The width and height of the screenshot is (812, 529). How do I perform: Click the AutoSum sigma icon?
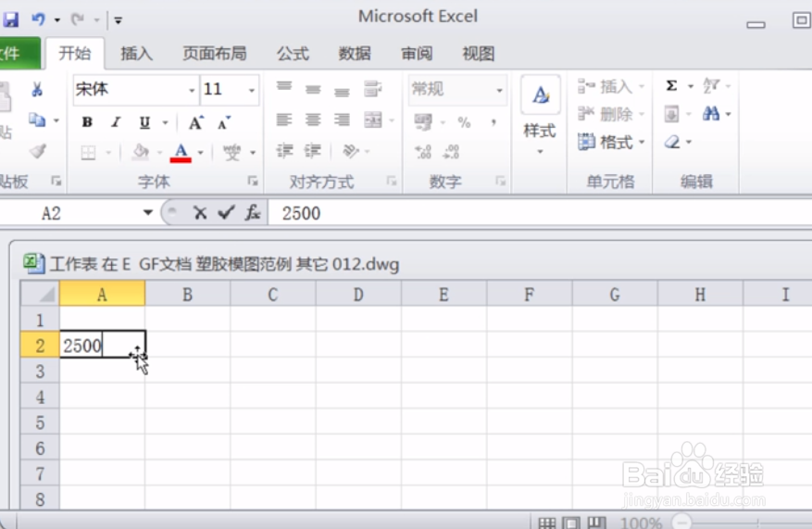pos(671,85)
